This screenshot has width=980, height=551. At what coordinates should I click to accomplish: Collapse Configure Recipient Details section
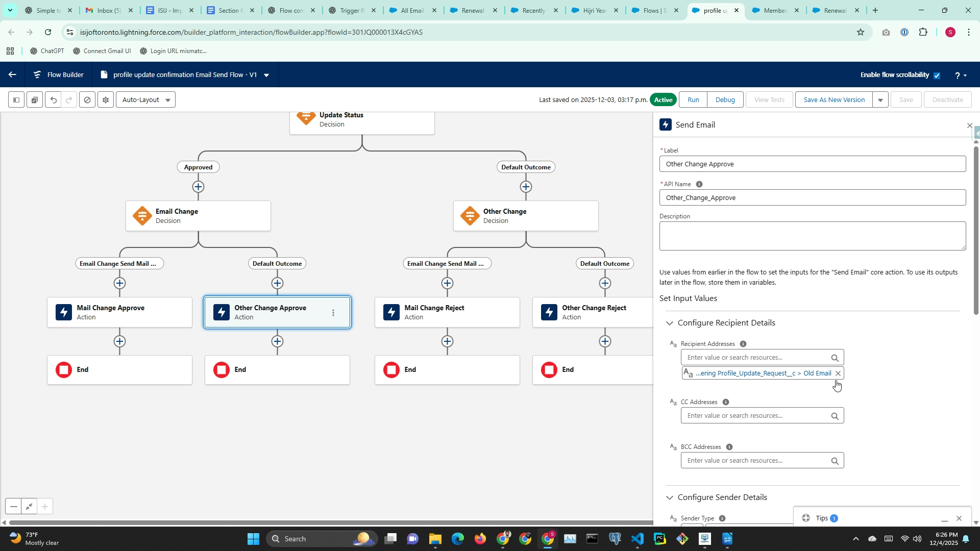[x=670, y=323]
